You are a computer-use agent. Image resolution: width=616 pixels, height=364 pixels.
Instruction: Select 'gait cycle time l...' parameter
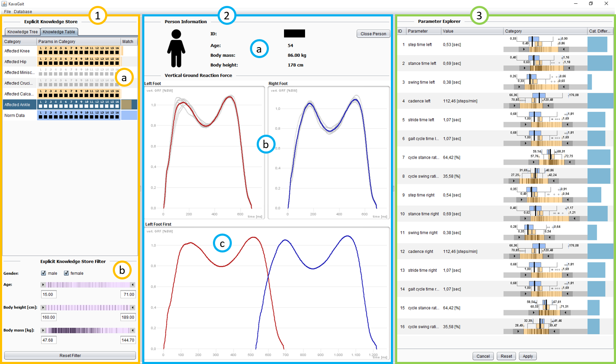[505, 138]
